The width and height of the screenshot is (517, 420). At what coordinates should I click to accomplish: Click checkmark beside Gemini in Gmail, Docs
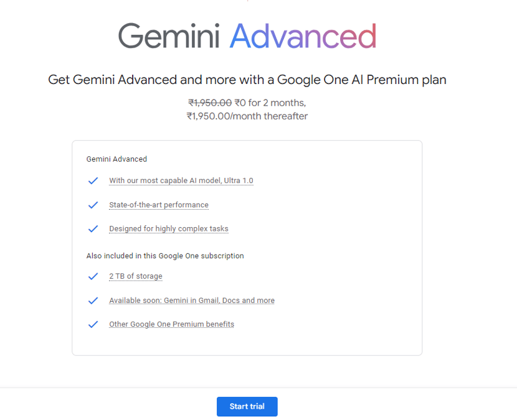(x=93, y=301)
